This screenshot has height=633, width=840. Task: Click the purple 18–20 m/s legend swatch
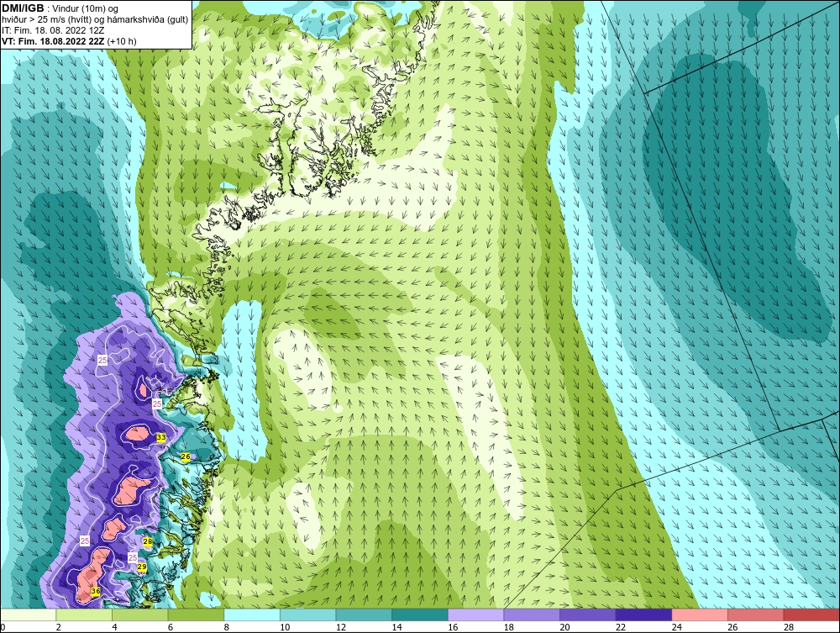[532, 615]
